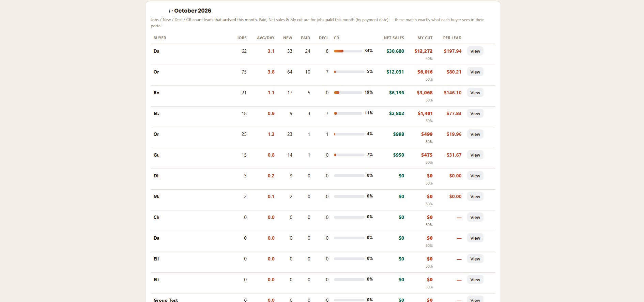Open View for the $998 net sales row
The image size is (644, 302).
click(x=475, y=134)
